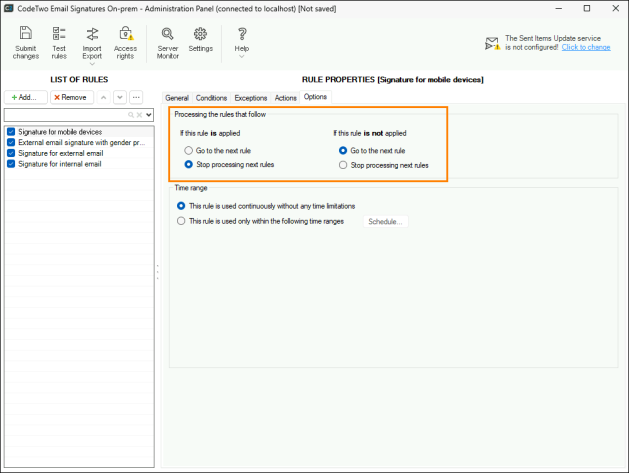Image resolution: width=629 pixels, height=473 pixels.
Task: Open the Test rules tool
Action: 59,43
